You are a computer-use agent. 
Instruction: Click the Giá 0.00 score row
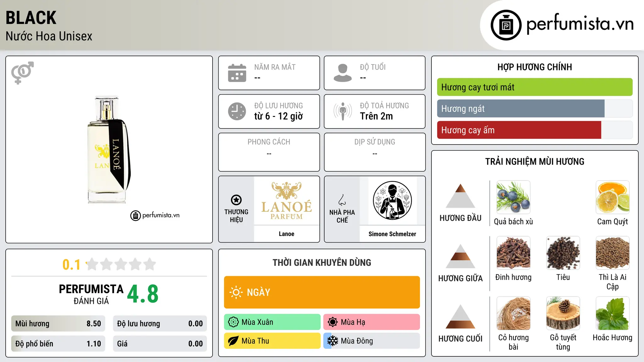pyautogui.click(x=160, y=344)
